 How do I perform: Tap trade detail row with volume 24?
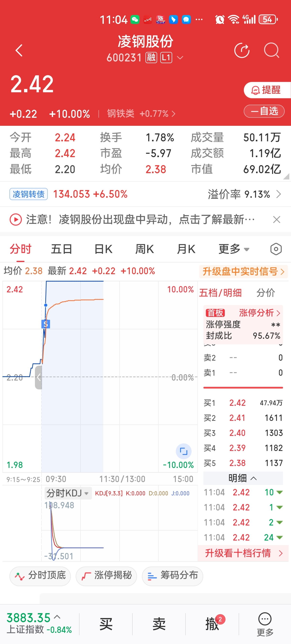coord(243,537)
